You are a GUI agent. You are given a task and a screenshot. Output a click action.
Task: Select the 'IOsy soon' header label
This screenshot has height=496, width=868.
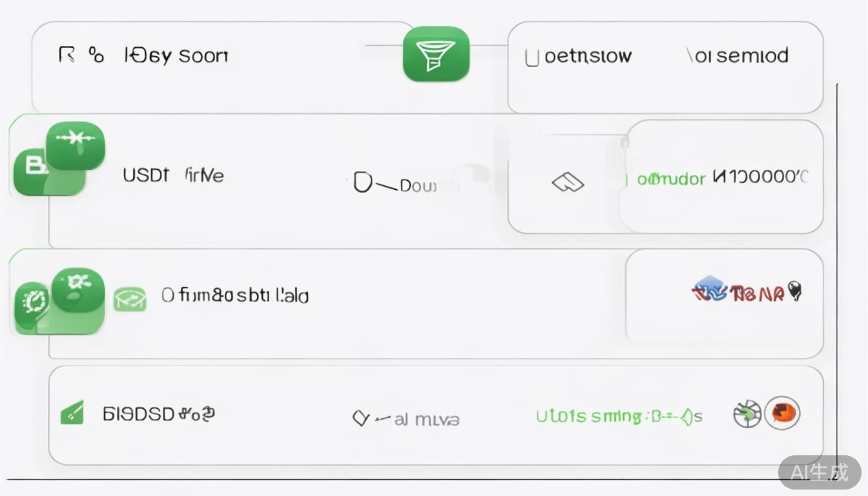click(x=176, y=56)
